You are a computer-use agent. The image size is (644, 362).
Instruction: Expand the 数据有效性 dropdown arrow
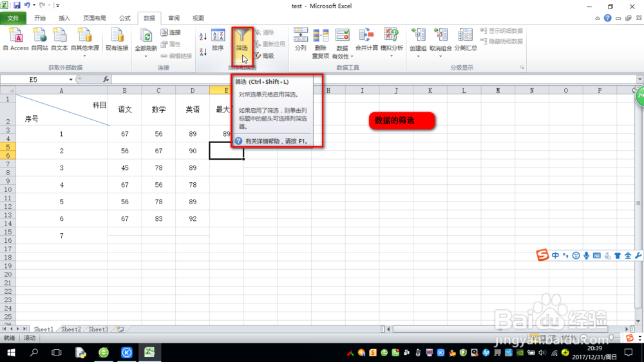352,57
